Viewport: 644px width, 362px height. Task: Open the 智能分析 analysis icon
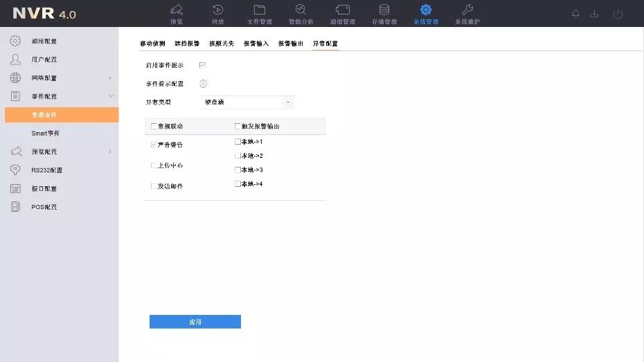301,10
